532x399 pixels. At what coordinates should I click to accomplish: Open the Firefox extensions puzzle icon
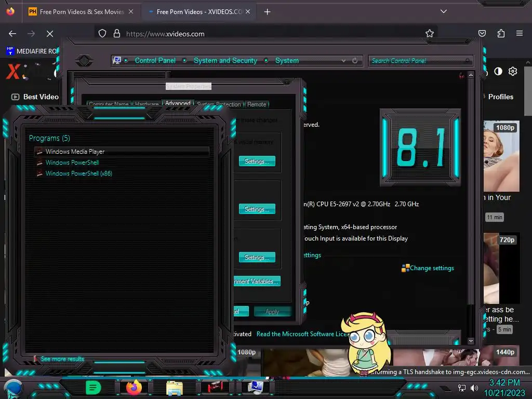click(x=501, y=33)
